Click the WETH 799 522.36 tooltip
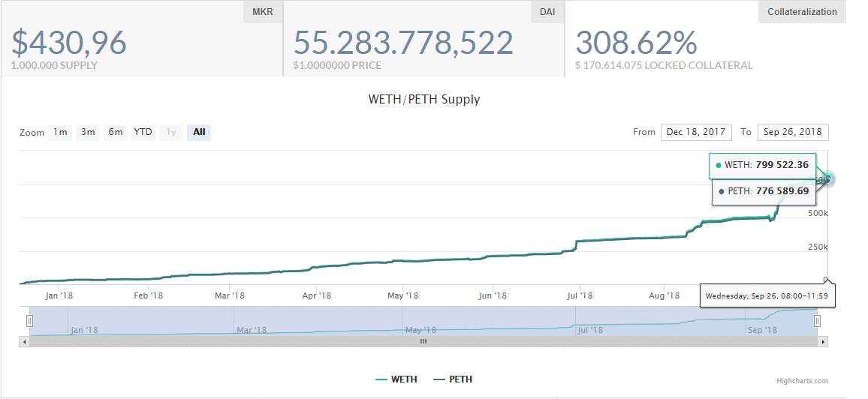868x399 pixels. [x=763, y=165]
